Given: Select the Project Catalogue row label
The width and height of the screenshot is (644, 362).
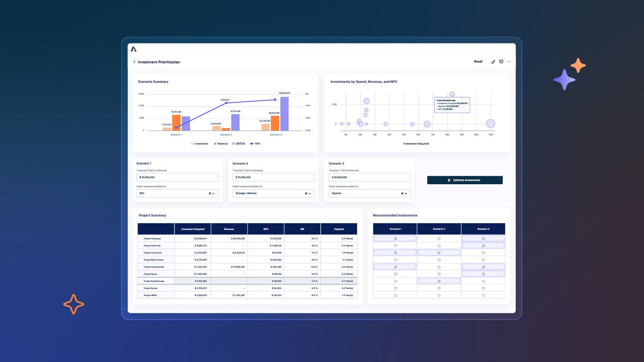Looking at the screenshot, I should pyautogui.click(x=152, y=239).
